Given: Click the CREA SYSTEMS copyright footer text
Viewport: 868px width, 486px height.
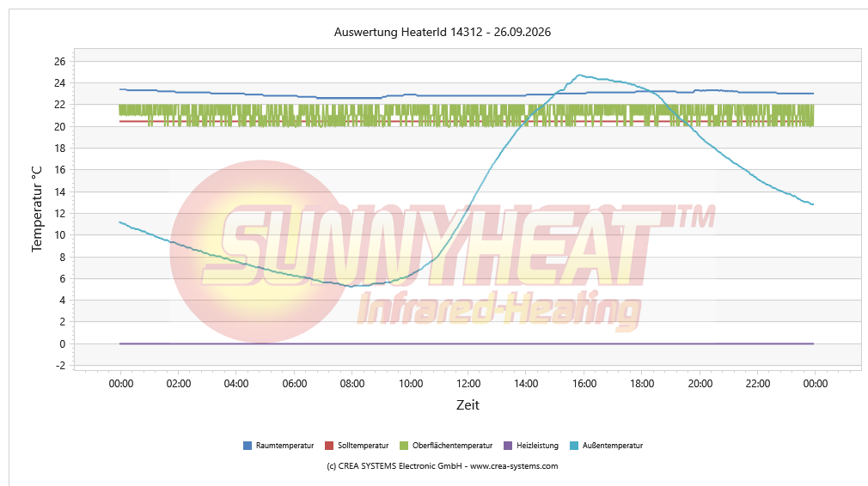Looking at the screenshot, I should coord(443,466).
